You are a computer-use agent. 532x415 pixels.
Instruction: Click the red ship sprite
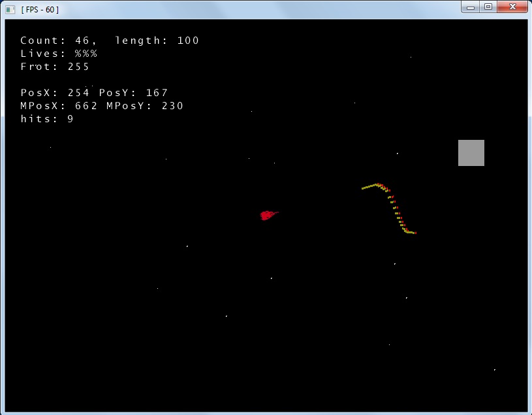pos(269,215)
